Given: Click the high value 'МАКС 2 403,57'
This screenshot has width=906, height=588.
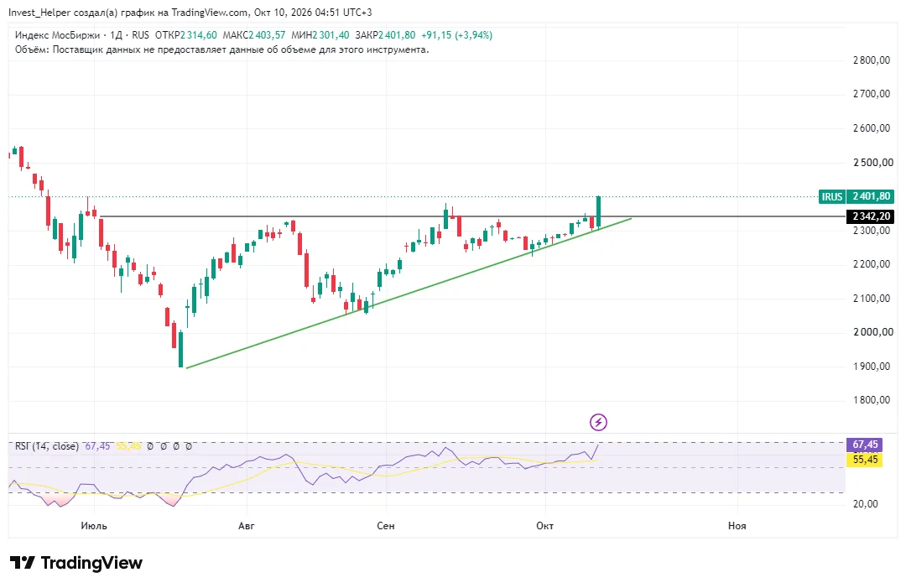Looking at the screenshot, I should 253,35.
